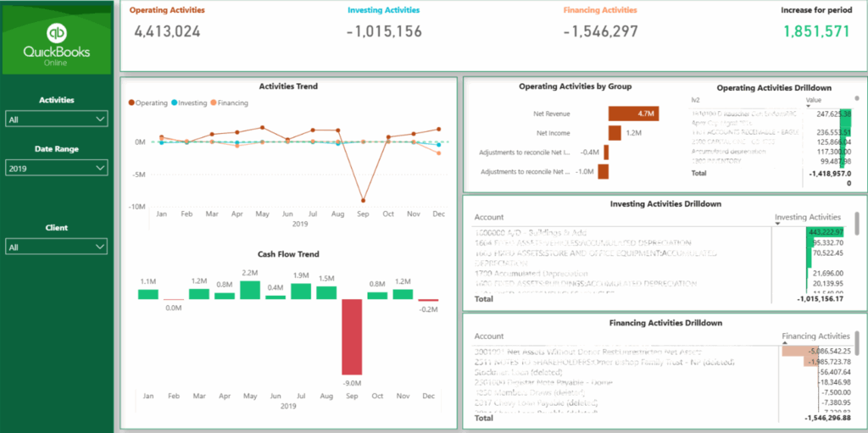Click the September low point on Activities Trend

coord(363,201)
